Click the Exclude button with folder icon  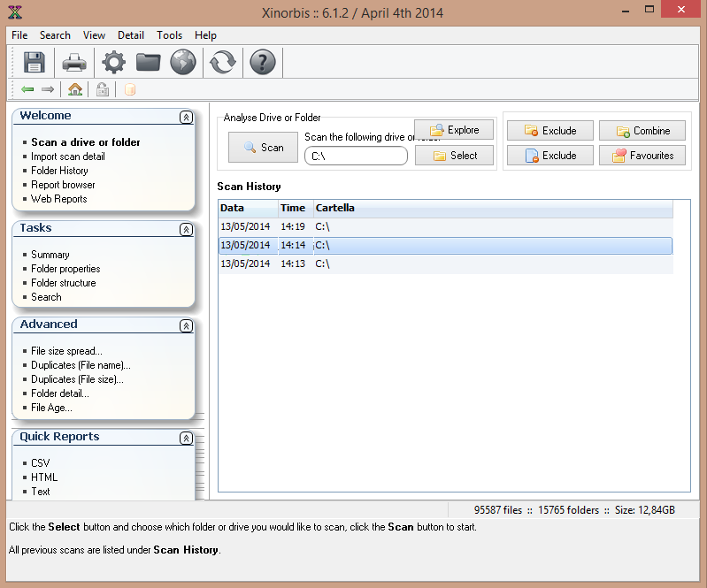tap(550, 131)
